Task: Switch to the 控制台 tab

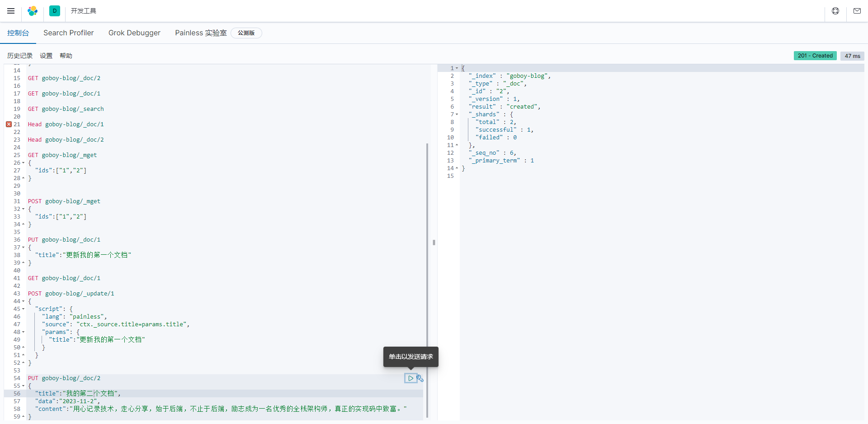Action: click(x=18, y=33)
